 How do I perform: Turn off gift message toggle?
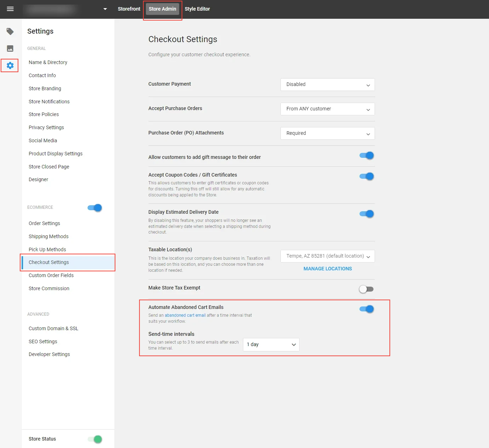click(366, 155)
